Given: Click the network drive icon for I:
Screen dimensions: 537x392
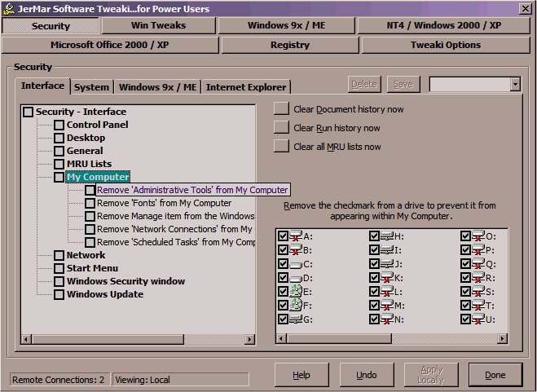Looking at the screenshot, I should point(387,250).
